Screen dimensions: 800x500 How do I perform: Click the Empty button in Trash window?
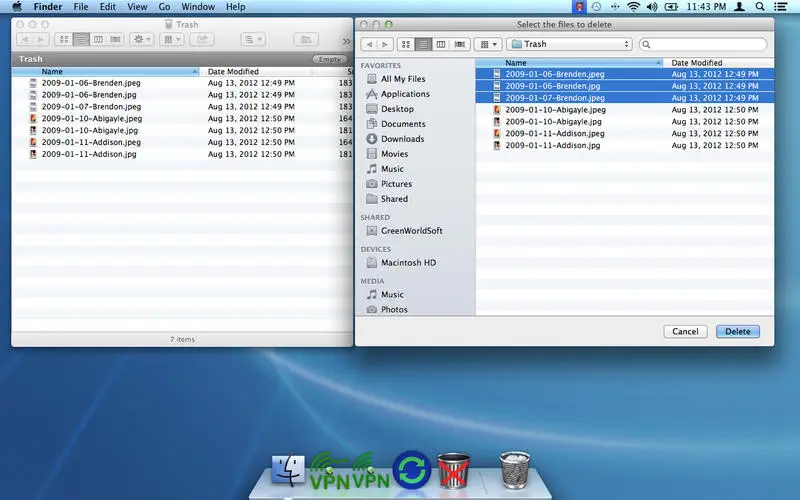pos(329,59)
